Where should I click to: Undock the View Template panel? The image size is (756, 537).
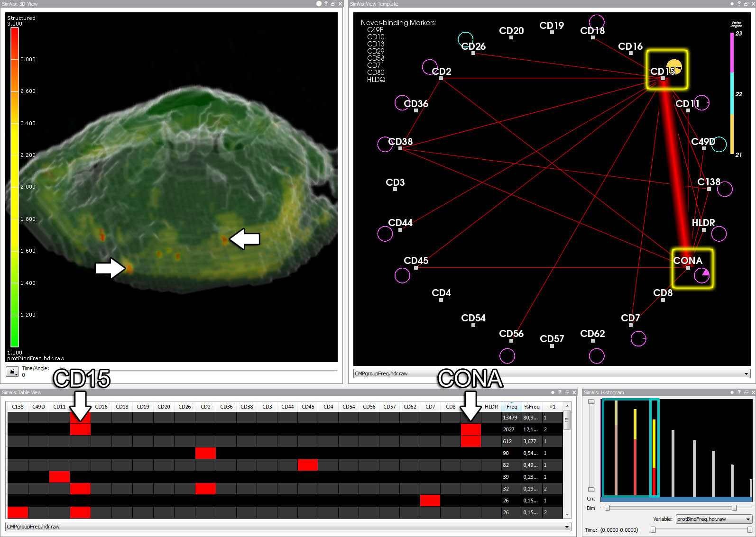(746, 4)
